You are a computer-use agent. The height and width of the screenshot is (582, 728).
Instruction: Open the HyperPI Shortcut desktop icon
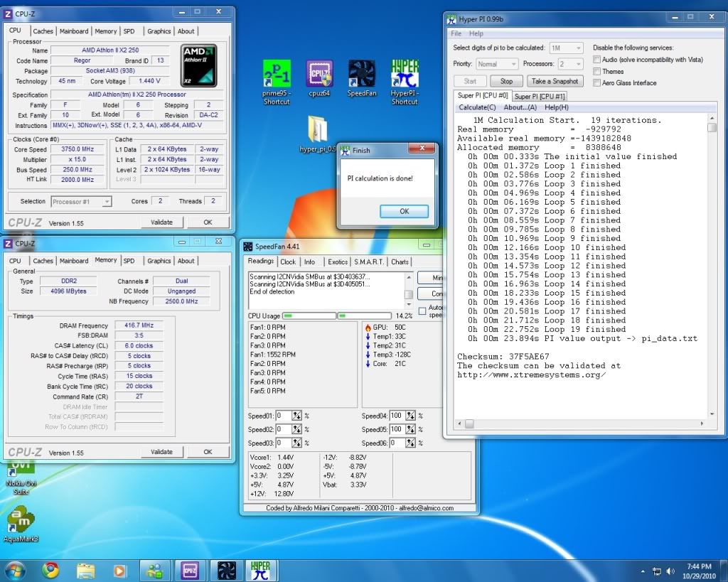point(405,82)
